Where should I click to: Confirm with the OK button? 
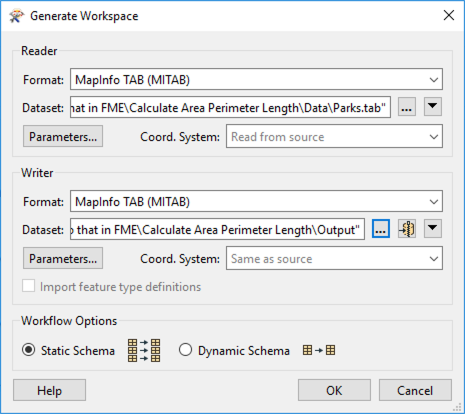coord(334,390)
